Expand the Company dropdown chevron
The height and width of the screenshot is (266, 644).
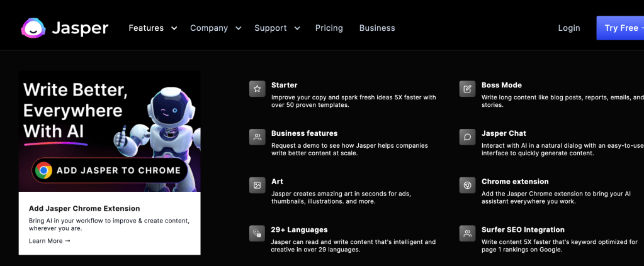click(x=239, y=28)
